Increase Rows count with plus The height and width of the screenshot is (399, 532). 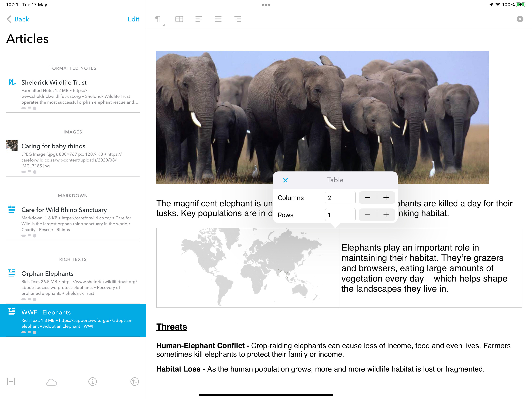pos(386,215)
